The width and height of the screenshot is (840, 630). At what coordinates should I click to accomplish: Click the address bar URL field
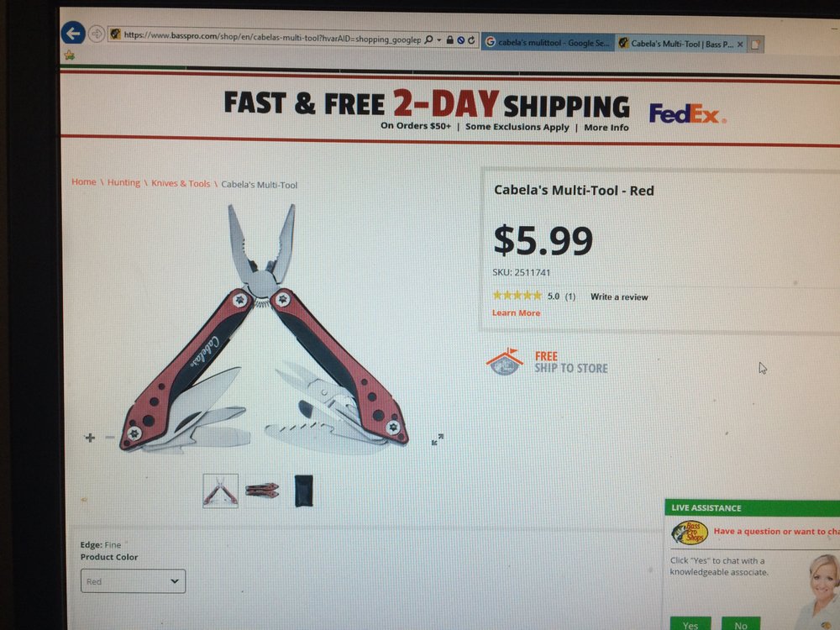point(272,38)
